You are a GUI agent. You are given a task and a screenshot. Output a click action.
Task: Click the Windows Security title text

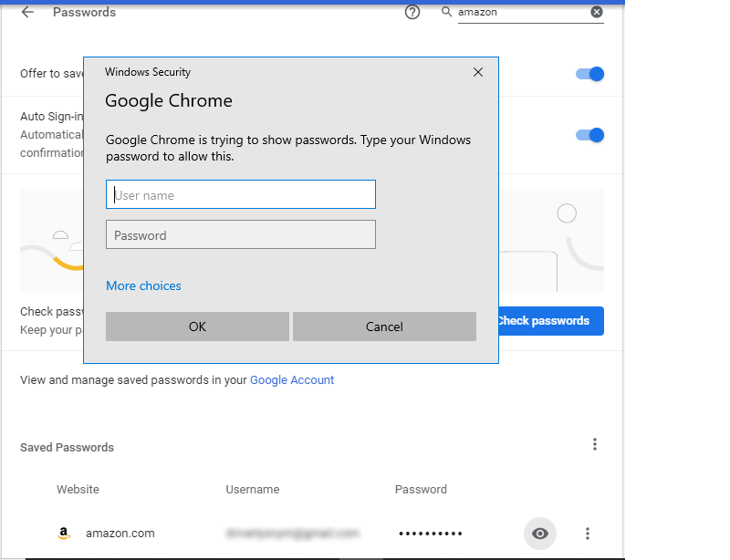(x=148, y=72)
